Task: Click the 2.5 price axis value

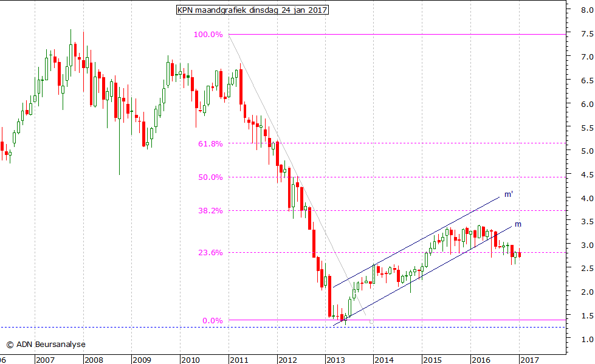Action: click(587, 269)
